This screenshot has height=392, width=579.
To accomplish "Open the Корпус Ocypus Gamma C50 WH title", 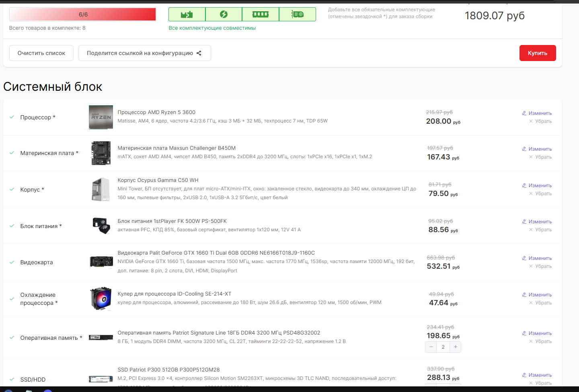I will click(x=158, y=180).
